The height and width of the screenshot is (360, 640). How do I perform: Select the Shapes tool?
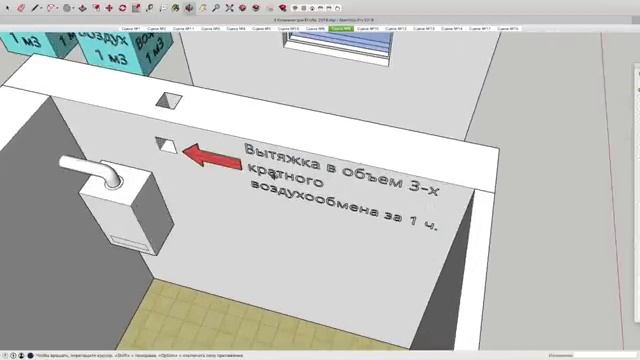coord(67,8)
